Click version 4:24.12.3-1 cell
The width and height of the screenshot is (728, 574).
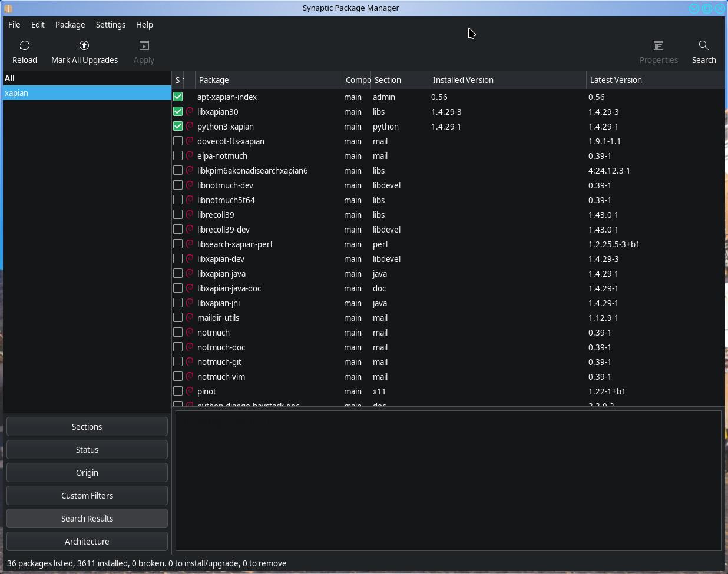tap(609, 171)
